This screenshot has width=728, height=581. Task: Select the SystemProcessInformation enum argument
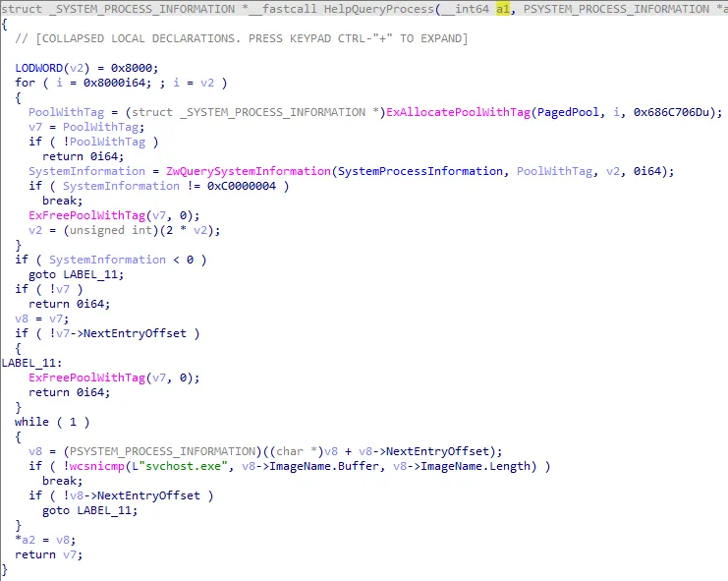coord(420,171)
